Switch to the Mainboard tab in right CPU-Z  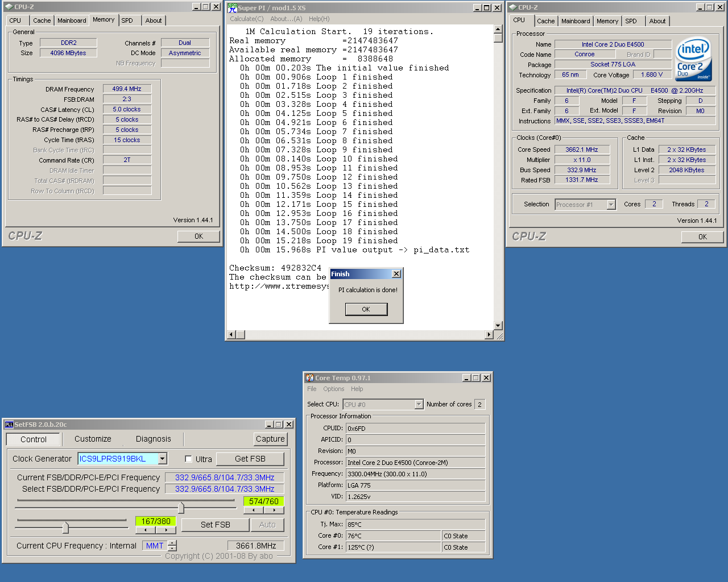576,21
